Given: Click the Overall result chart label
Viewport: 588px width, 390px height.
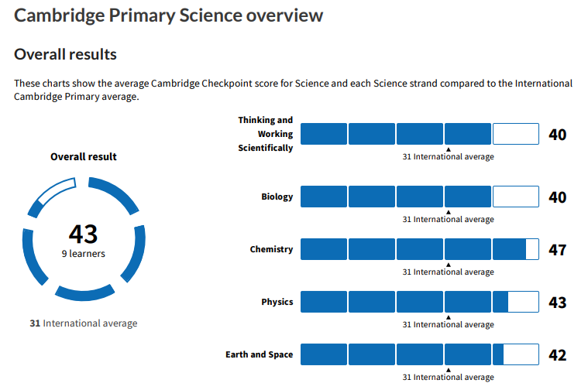Looking at the screenshot, I should [84, 156].
